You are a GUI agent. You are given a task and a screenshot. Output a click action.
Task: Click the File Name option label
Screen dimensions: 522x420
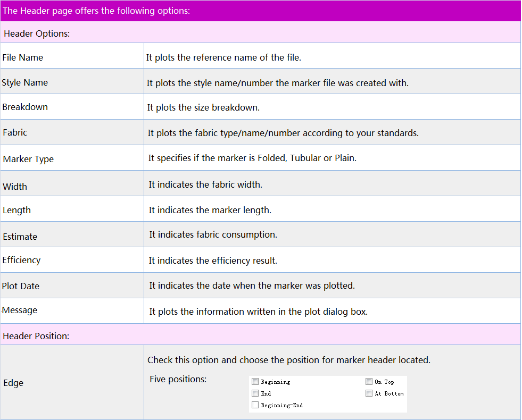point(23,57)
